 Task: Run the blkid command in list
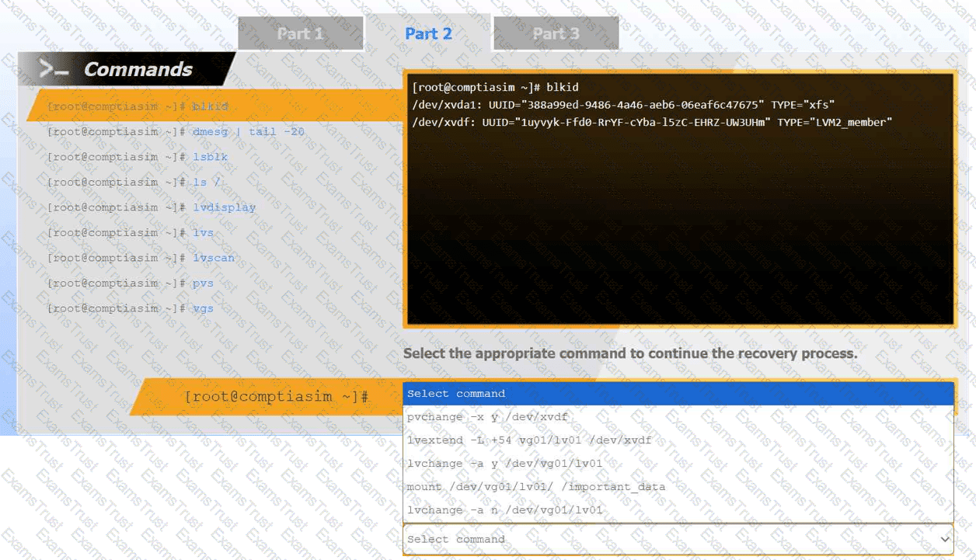pyautogui.click(x=210, y=106)
